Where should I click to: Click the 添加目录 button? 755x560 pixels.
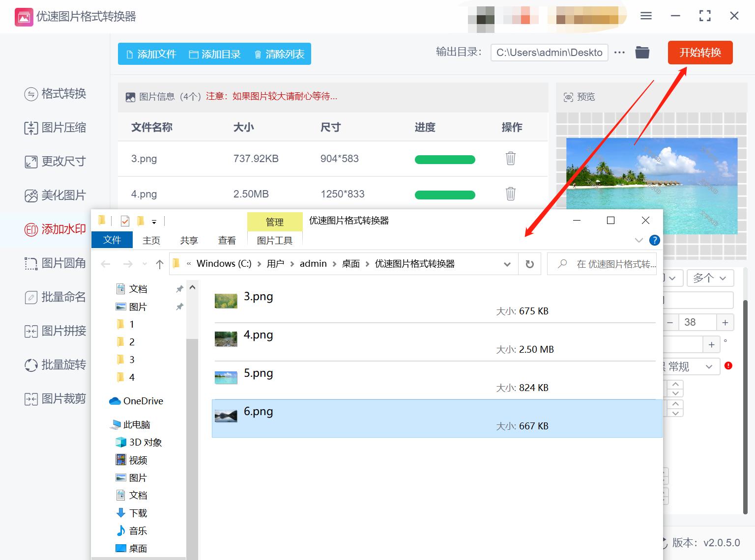(x=215, y=54)
